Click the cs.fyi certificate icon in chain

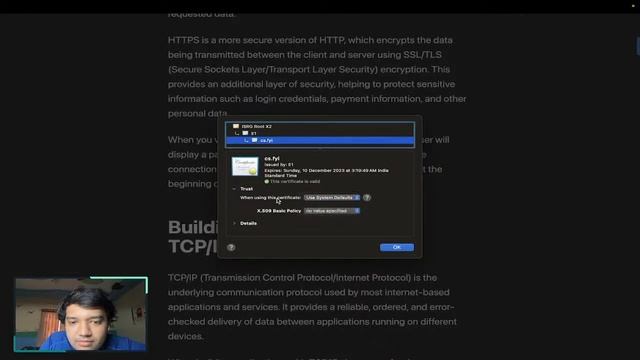(x=255, y=140)
